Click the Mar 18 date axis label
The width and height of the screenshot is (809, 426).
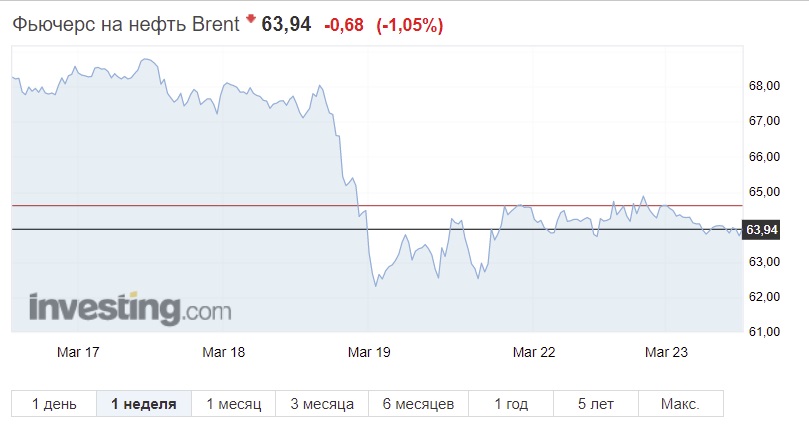click(223, 352)
